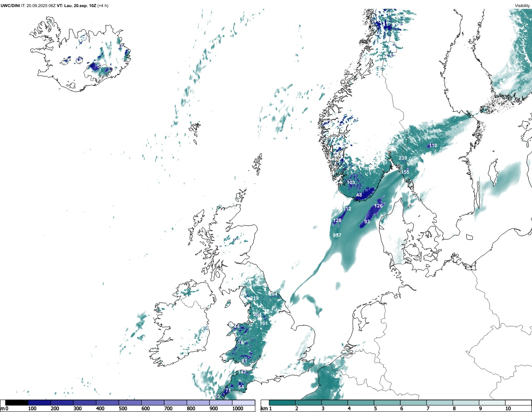Viewport: 532px width, 412px height.
Task: Select the 700–800 m legend swatch
Action: (175, 403)
